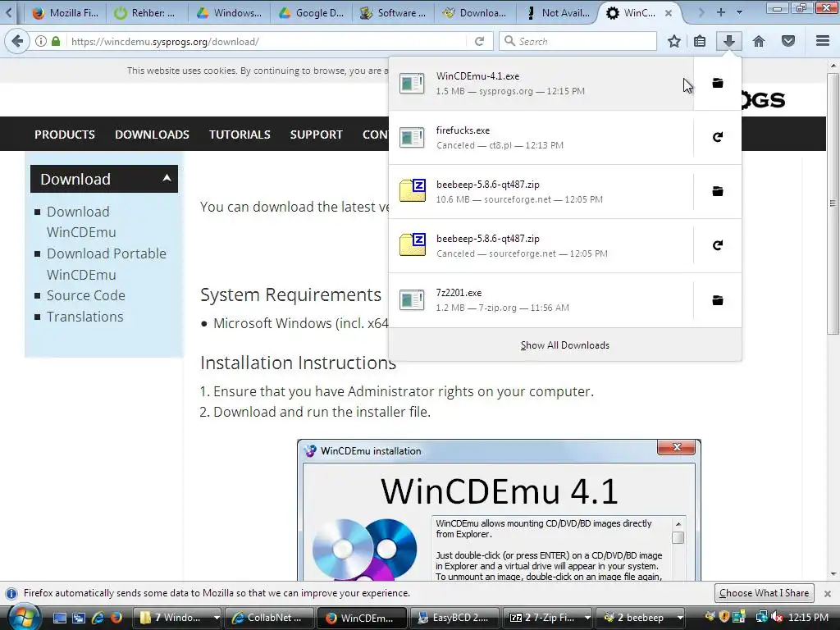Switch to the Google D... tab
840x630 pixels.
point(311,13)
